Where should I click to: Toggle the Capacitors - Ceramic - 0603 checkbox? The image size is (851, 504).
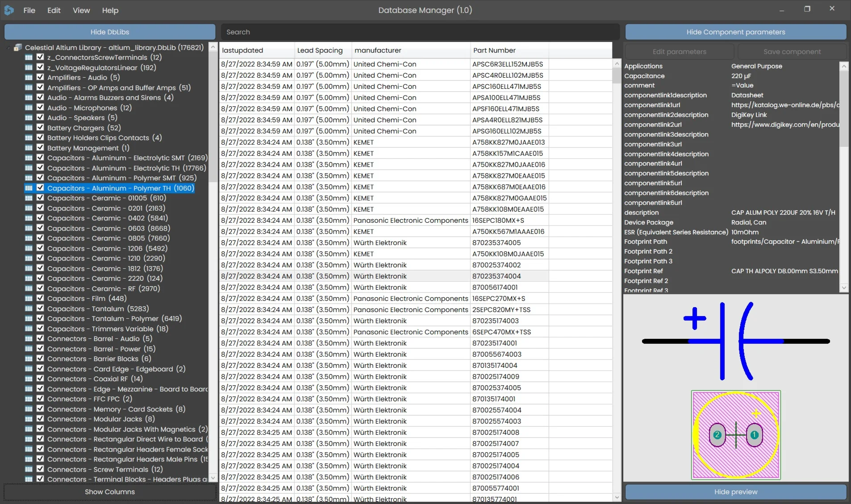pyautogui.click(x=40, y=228)
